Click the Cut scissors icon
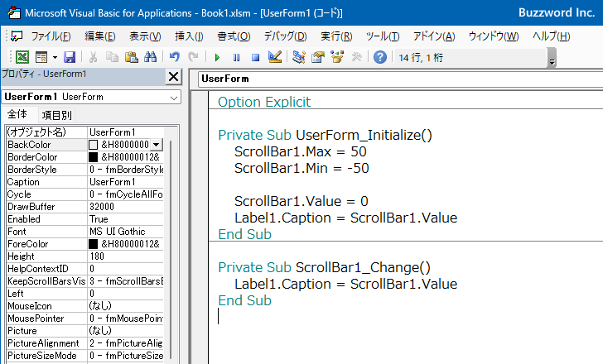The height and width of the screenshot is (364, 603). click(x=93, y=57)
